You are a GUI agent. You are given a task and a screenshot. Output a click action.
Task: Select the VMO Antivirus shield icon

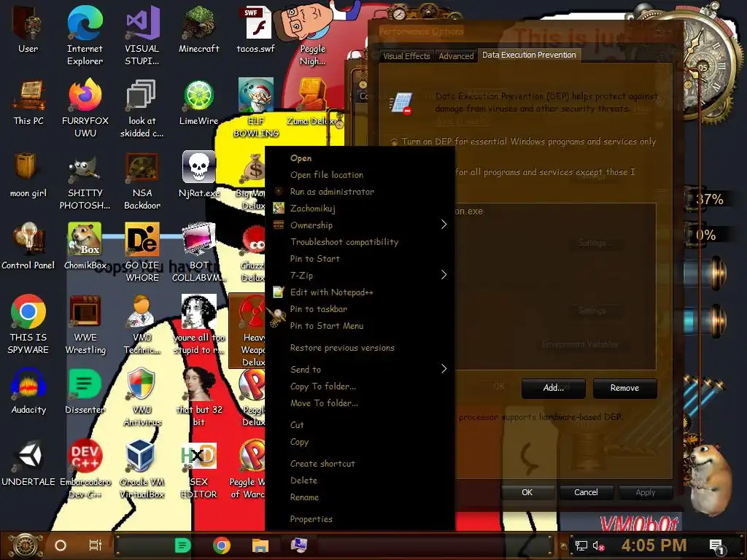click(x=142, y=396)
